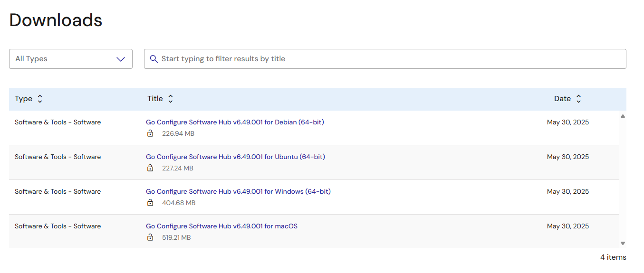Open Software Hub for macOS link
The height and width of the screenshot is (273, 644).
point(221,226)
